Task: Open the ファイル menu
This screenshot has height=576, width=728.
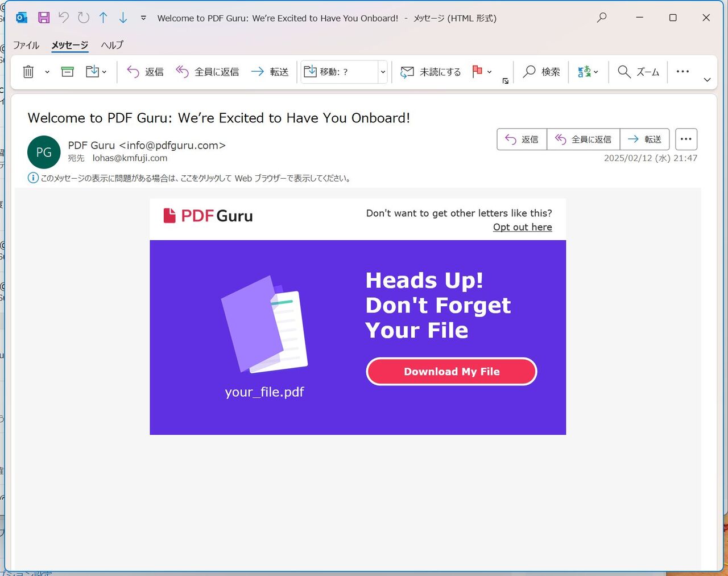Action: 26,45
